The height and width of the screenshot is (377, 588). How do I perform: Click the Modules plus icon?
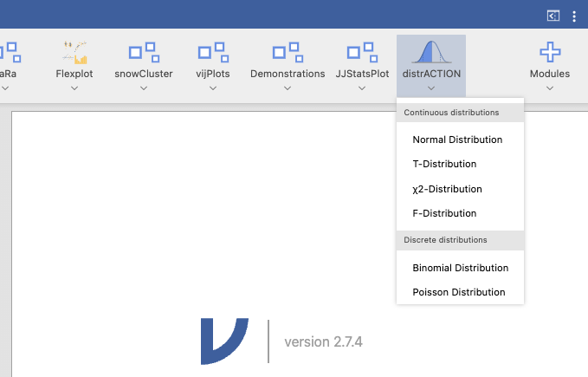point(549,53)
